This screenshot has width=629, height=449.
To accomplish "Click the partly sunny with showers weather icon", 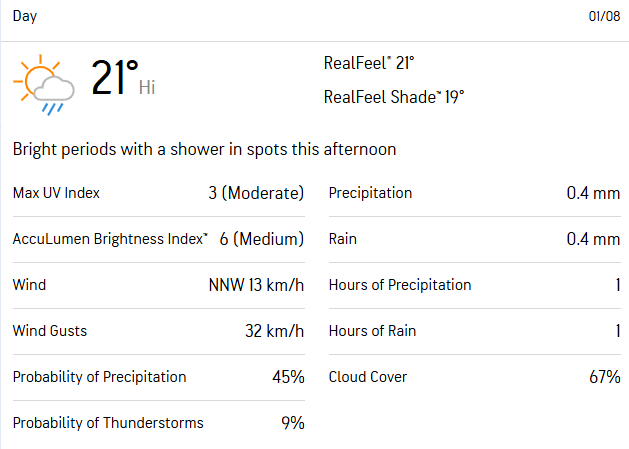I will coord(44,85).
